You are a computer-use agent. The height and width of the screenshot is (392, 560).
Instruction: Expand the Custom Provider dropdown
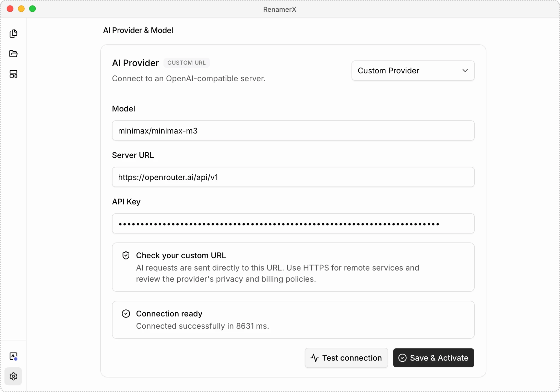coord(413,71)
